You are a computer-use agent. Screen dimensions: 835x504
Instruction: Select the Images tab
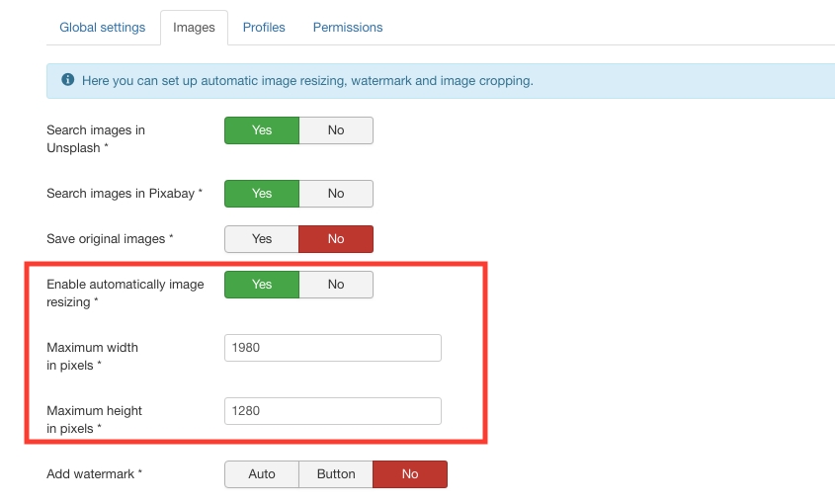tap(194, 28)
